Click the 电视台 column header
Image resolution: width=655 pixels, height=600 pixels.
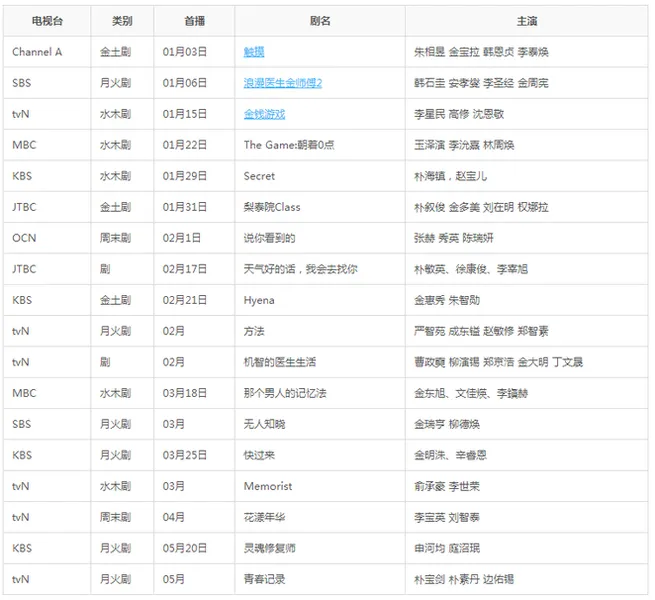47,21
